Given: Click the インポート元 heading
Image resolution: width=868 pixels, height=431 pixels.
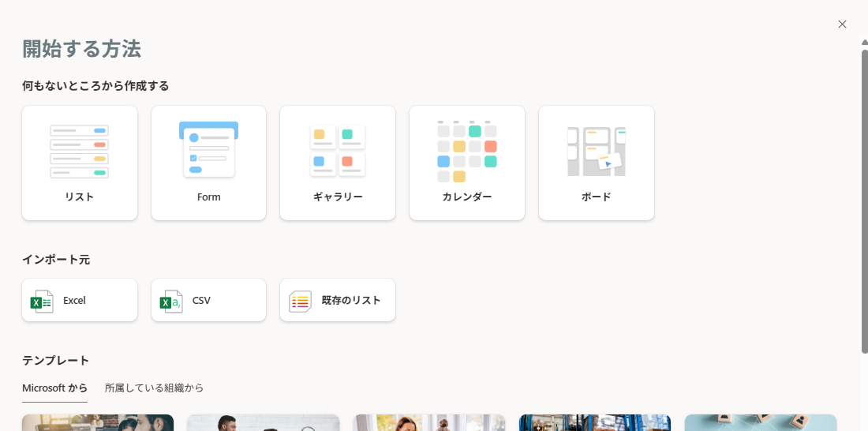Looking at the screenshot, I should tap(56, 259).
